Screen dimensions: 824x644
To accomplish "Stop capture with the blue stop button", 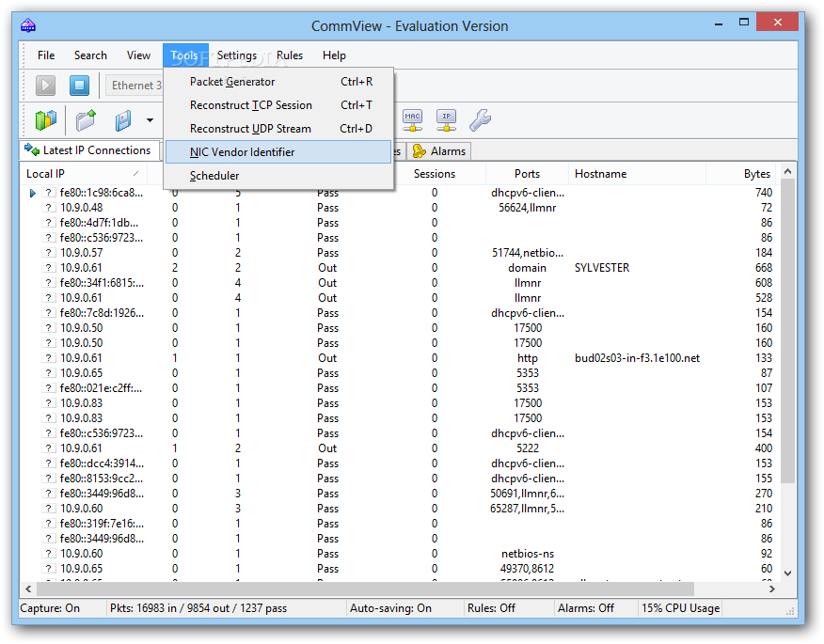I will pos(79,86).
